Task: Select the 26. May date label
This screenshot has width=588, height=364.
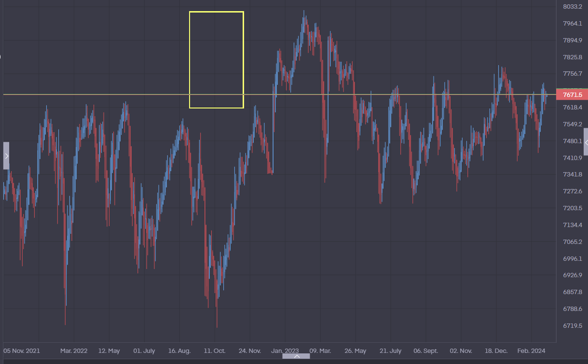Action: [x=355, y=351]
